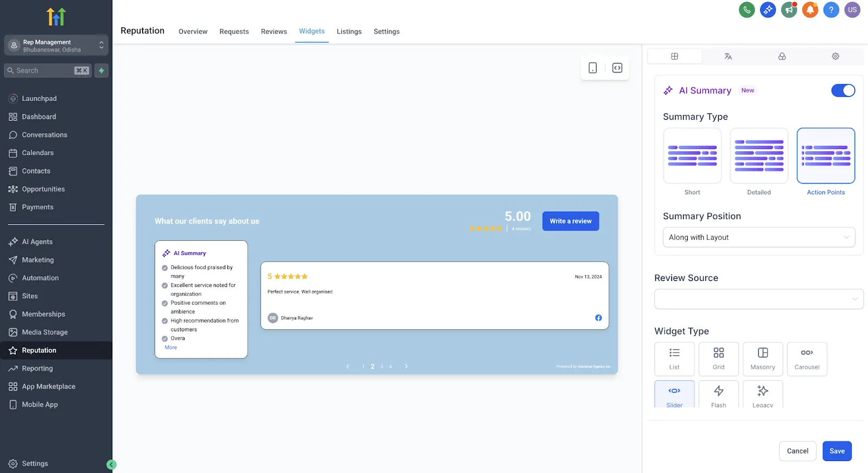Click the green lightning quick actions icon

click(101, 71)
